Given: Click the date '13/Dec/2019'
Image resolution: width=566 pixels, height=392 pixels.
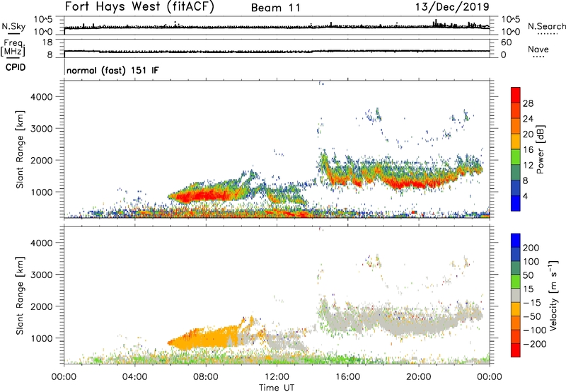Looking at the screenshot, I should click(x=452, y=6).
